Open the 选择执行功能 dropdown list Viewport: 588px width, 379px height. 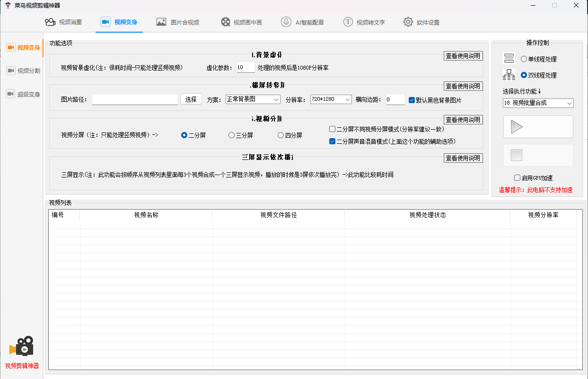pyautogui.click(x=538, y=103)
